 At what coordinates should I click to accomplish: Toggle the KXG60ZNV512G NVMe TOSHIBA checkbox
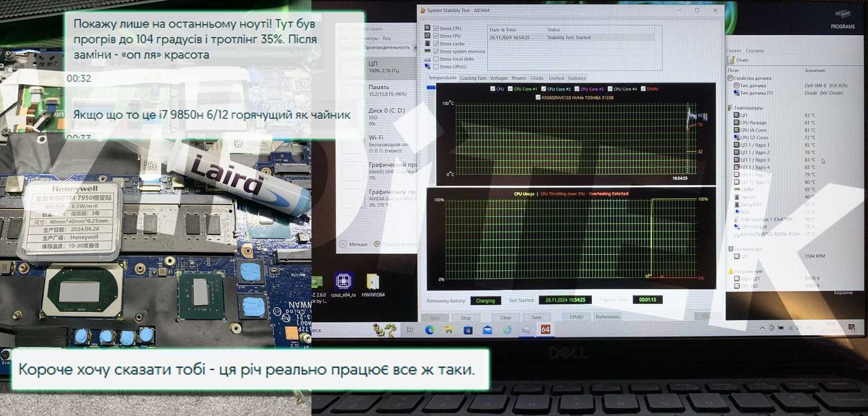538,97
